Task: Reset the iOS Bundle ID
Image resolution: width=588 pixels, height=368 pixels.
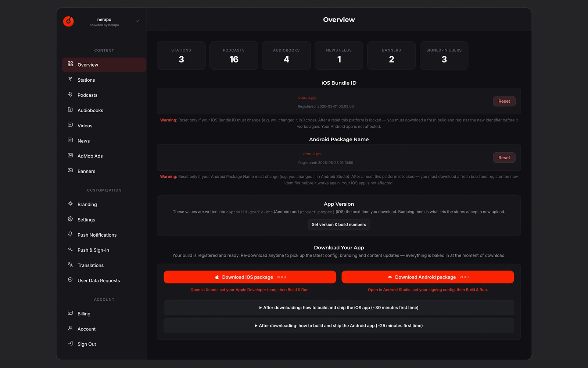Action: (504, 101)
